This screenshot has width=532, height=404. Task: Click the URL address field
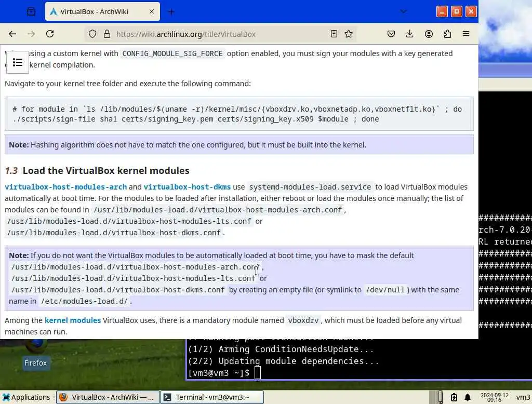220,34
